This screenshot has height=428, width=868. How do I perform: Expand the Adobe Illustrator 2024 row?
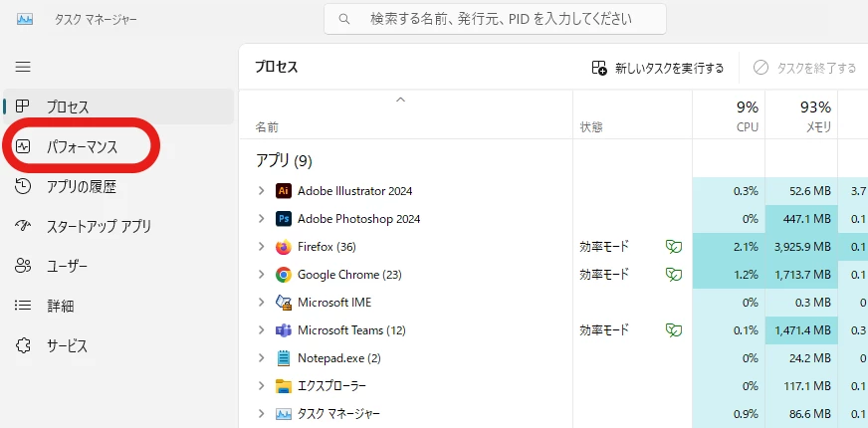(x=261, y=191)
